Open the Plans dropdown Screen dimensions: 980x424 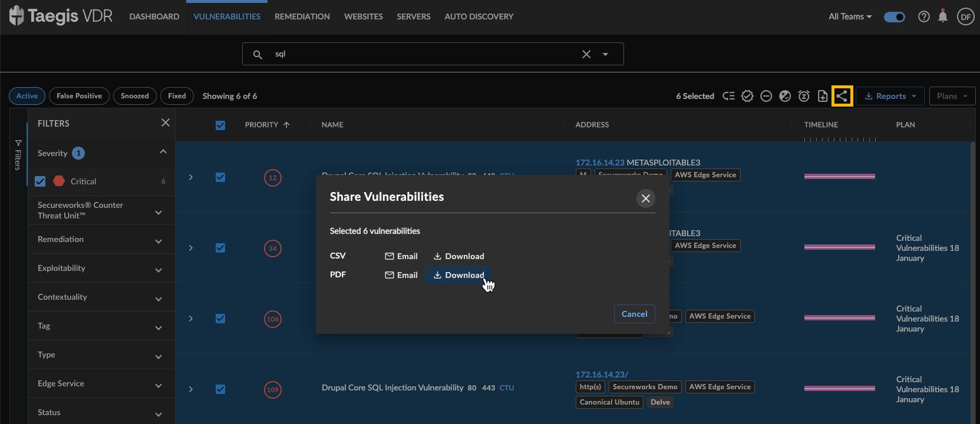pyautogui.click(x=952, y=96)
